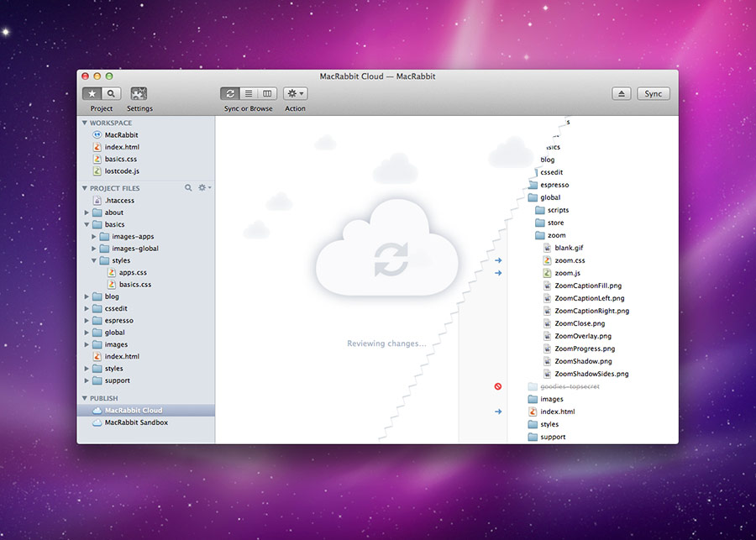Select ZoomCaptionFill.png in remote list
The height and width of the screenshot is (540, 756).
[582, 286]
